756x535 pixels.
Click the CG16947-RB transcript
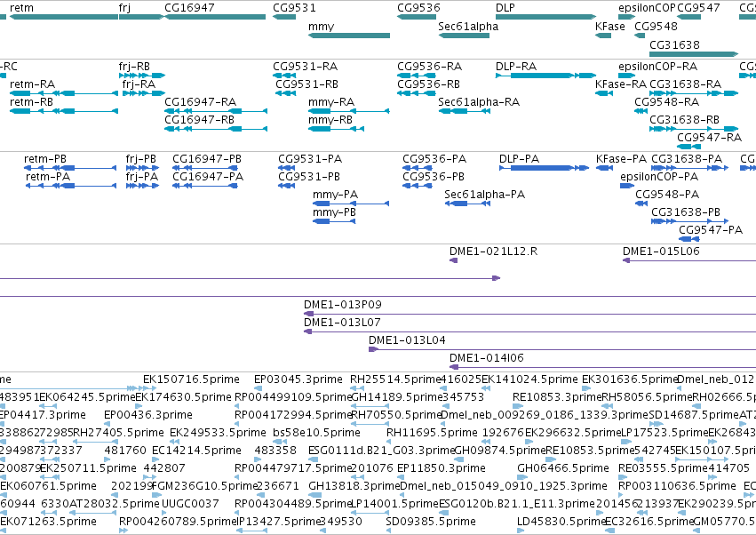click(216, 129)
